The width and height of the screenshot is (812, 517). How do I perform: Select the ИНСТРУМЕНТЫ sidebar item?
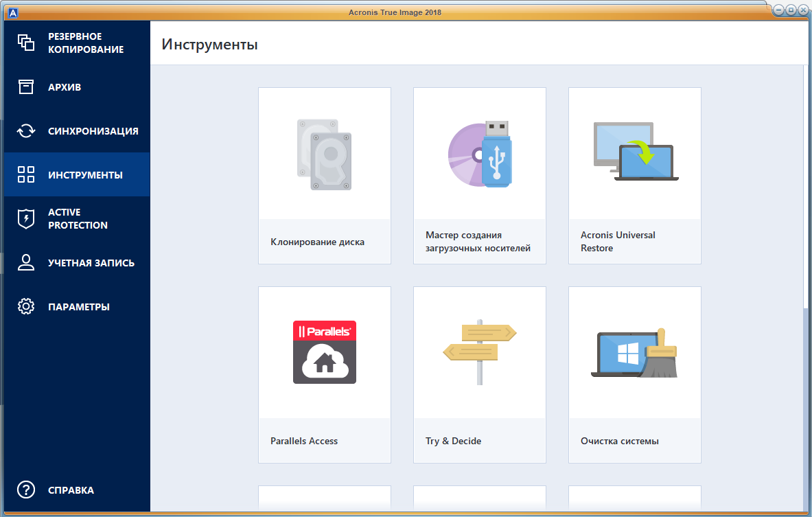tap(85, 175)
